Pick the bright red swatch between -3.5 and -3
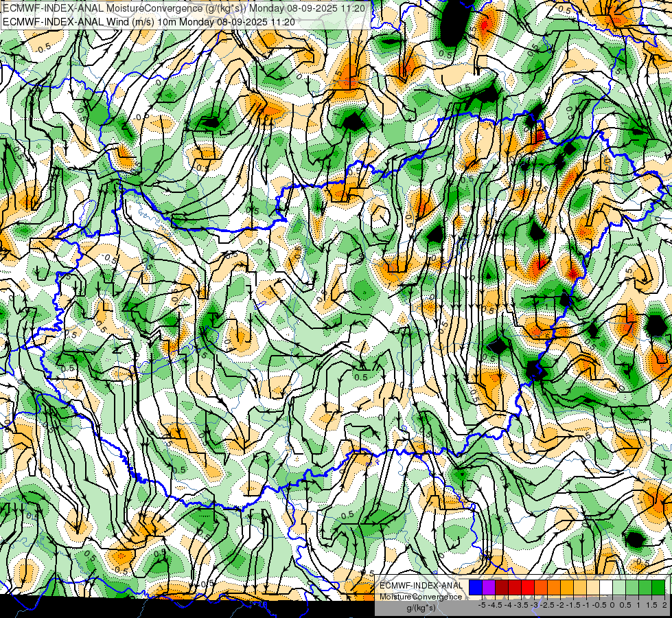The width and height of the screenshot is (672, 618). tap(528, 588)
